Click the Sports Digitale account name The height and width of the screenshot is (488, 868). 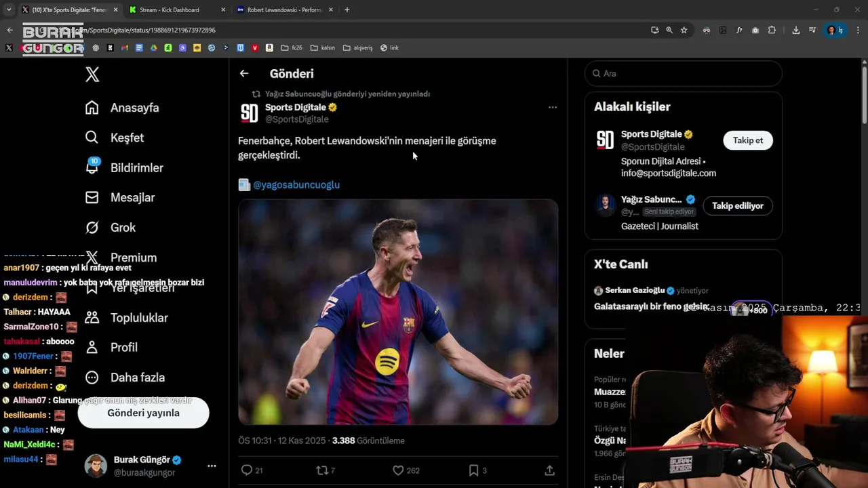tap(296, 107)
